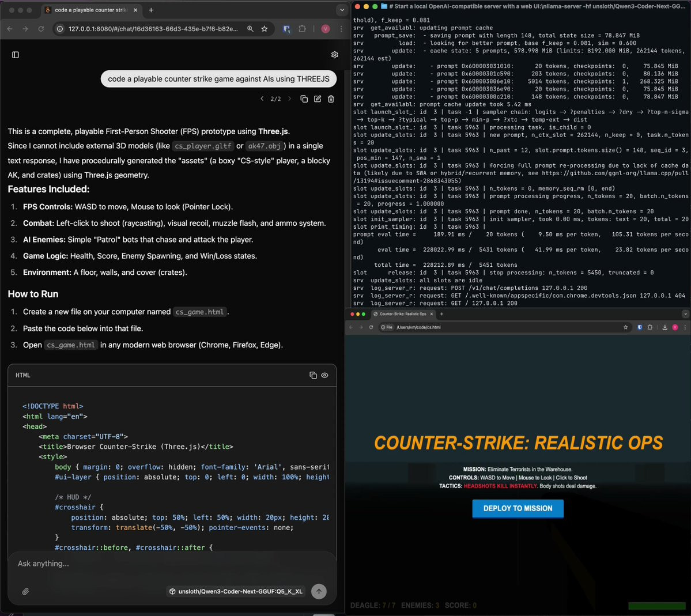691x616 pixels.
Task: Send message with arrow button
Action: pyautogui.click(x=319, y=591)
